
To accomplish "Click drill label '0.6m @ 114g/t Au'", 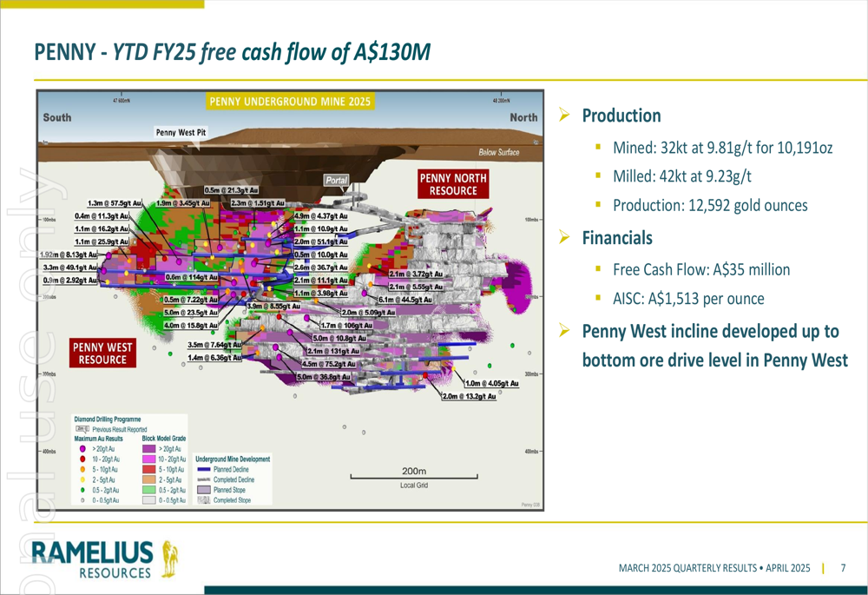I will [192, 277].
